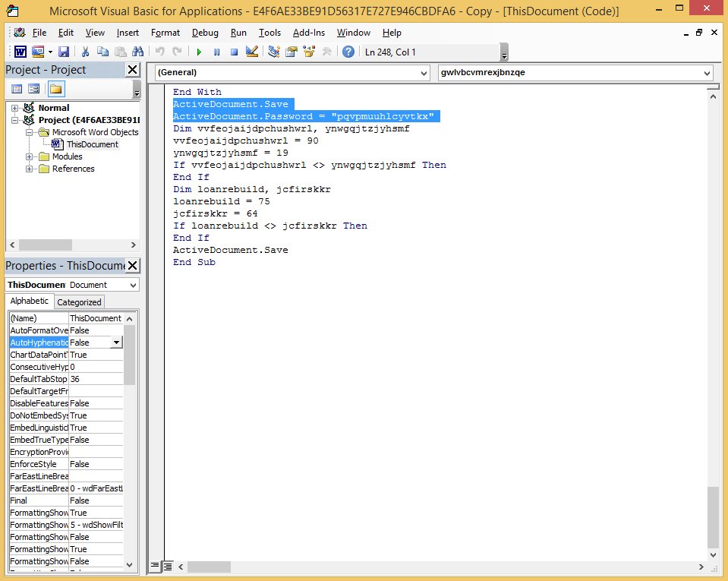Collapse the Microsoft Word Objects folder
The height and width of the screenshot is (581, 728).
pyautogui.click(x=29, y=132)
